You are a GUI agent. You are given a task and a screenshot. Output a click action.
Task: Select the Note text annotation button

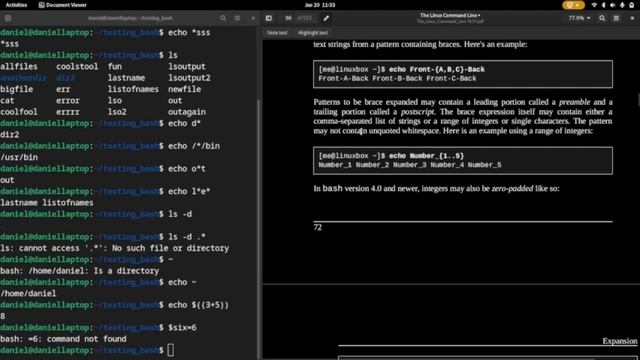tap(277, 33)
